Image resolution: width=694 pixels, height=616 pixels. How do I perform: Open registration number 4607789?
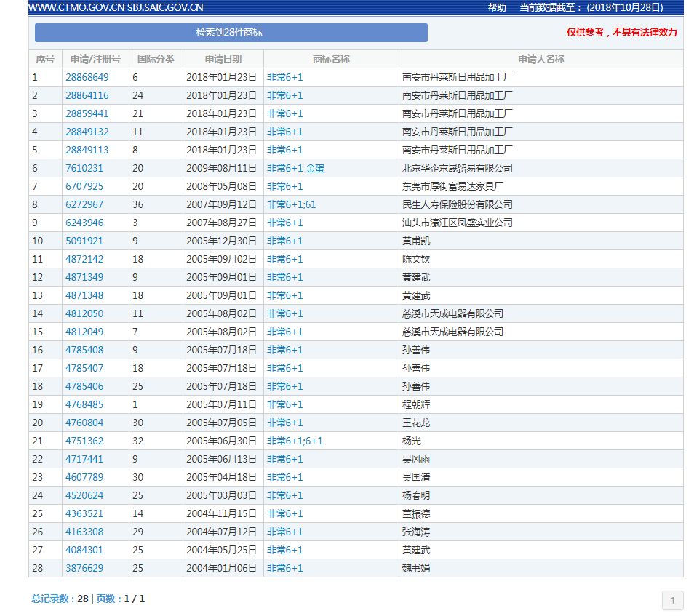point(84,477)
